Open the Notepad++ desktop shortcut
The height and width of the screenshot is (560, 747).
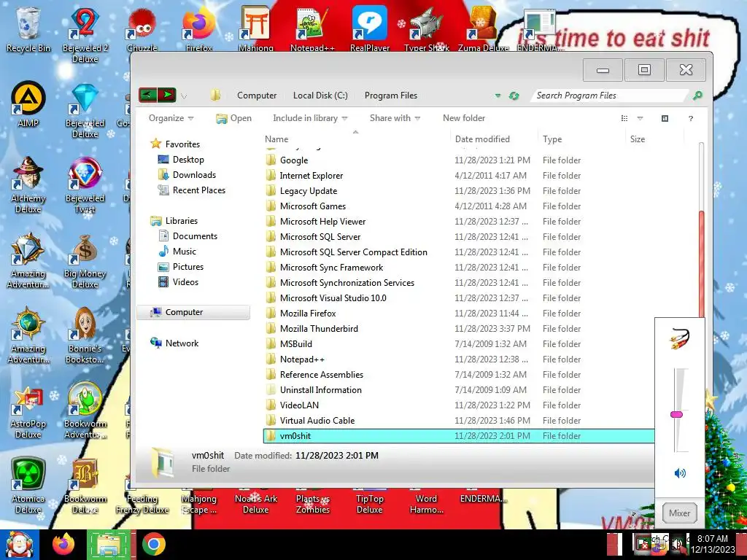click(x=312, y=29)
